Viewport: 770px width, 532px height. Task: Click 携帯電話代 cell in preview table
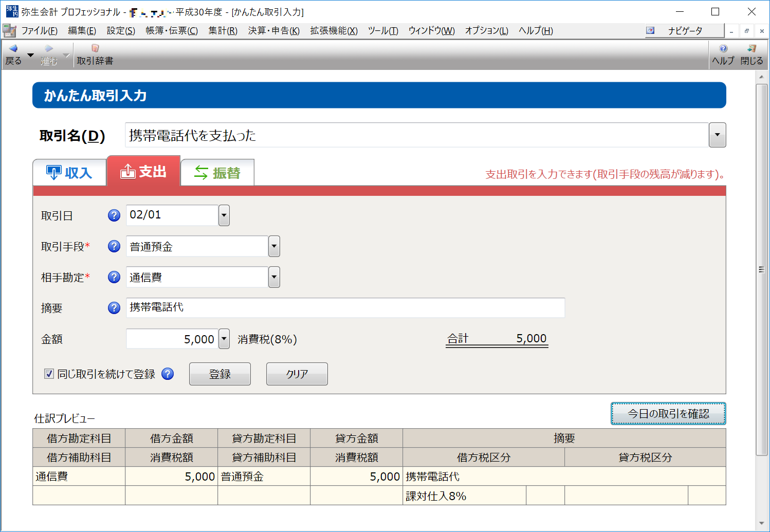[564, 476]
